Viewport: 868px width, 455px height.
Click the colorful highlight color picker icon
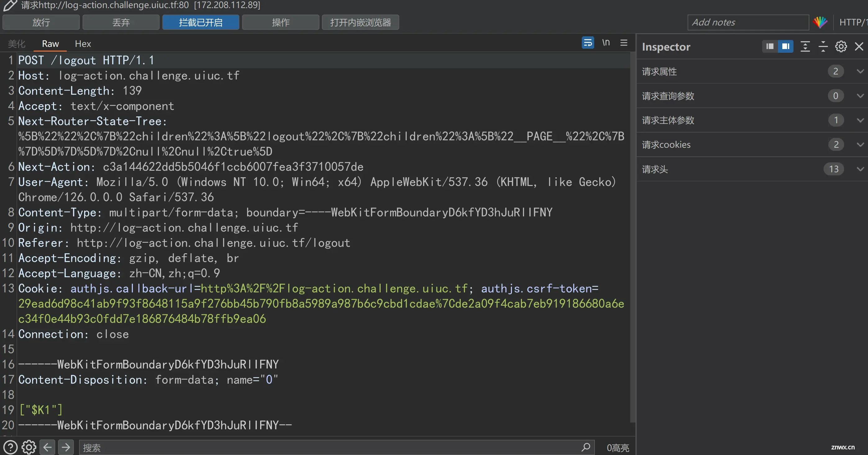(820, 22)
